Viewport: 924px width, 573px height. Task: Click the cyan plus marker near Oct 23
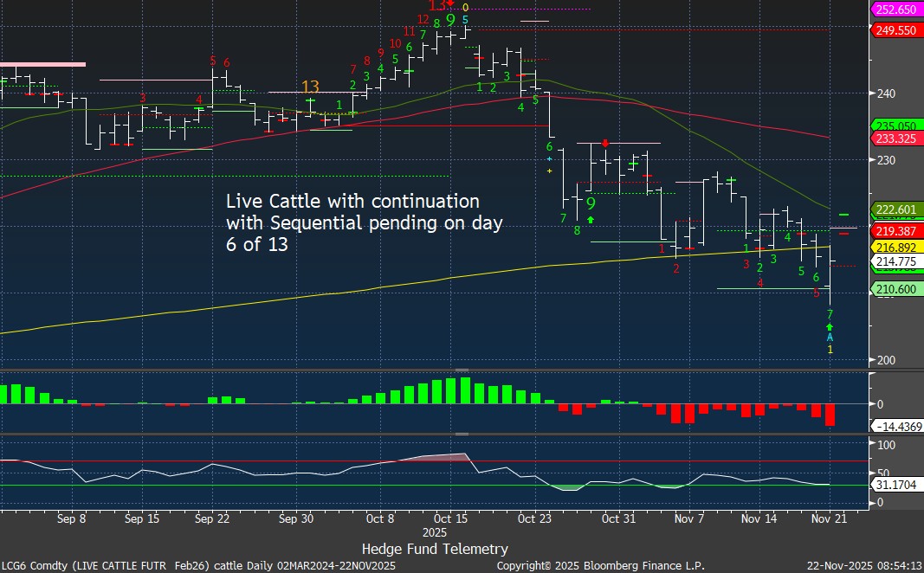tap(549, 159)
